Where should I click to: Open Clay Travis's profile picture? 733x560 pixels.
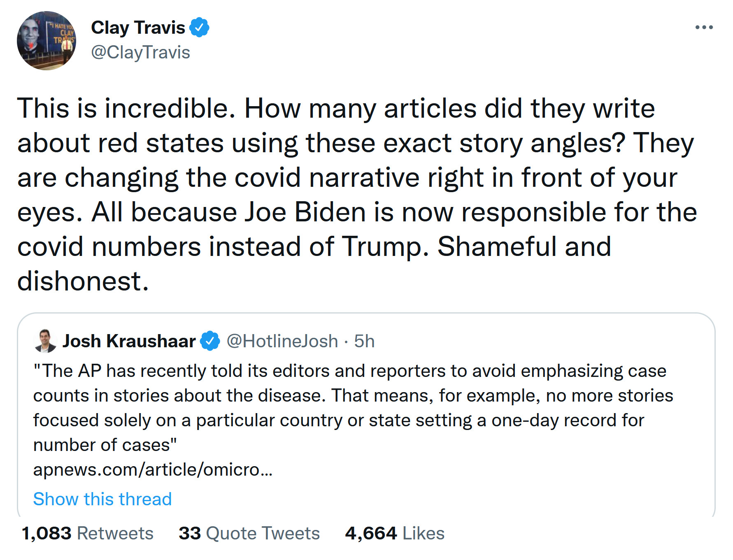point(46,40)
